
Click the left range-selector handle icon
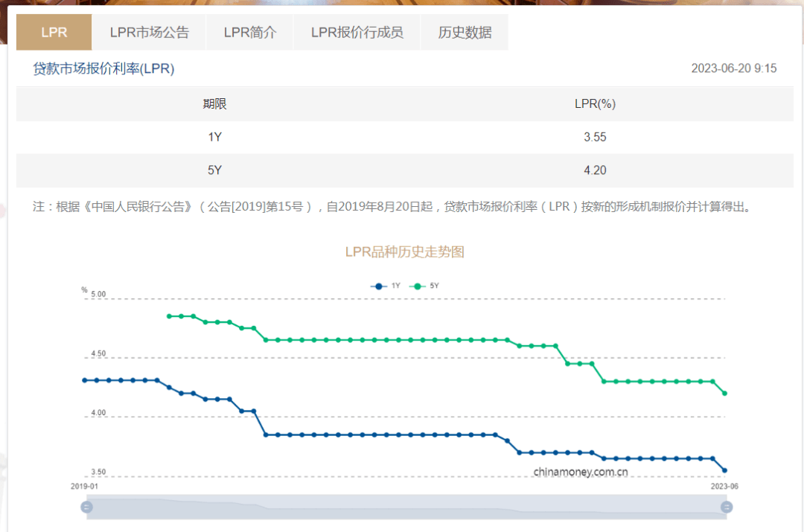click(86, 507)
